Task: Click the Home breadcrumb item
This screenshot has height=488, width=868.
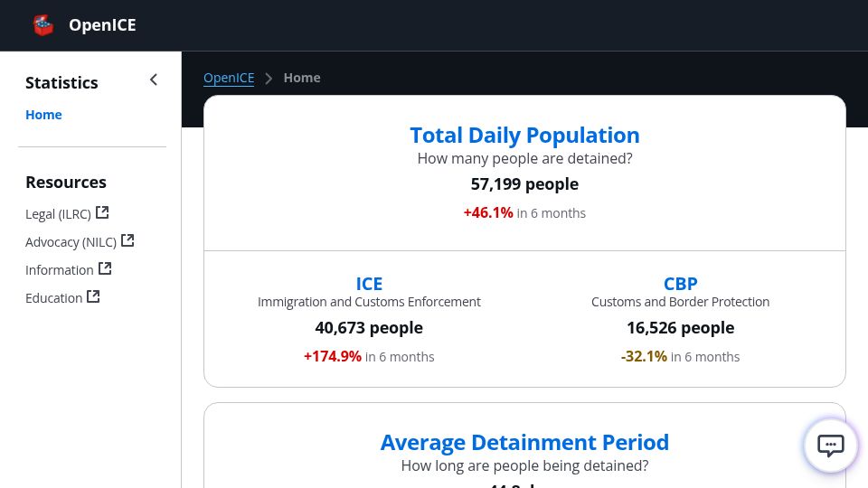Action: 302,78
